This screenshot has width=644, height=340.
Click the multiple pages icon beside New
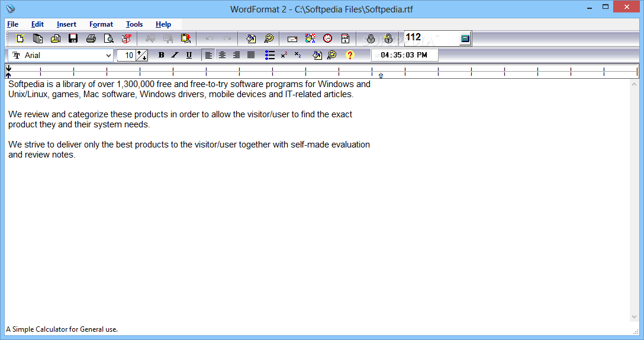(x=38, y=39)
